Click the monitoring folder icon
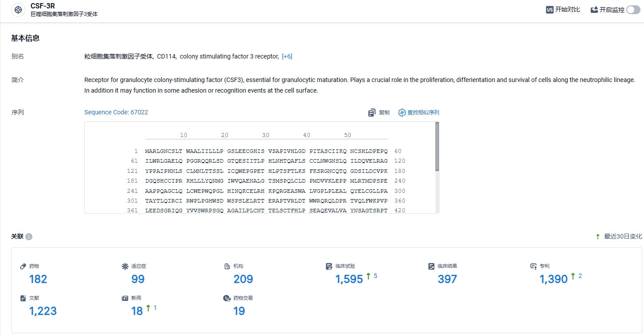Viewport: 644px width, 336px height. tap(594, 10)
